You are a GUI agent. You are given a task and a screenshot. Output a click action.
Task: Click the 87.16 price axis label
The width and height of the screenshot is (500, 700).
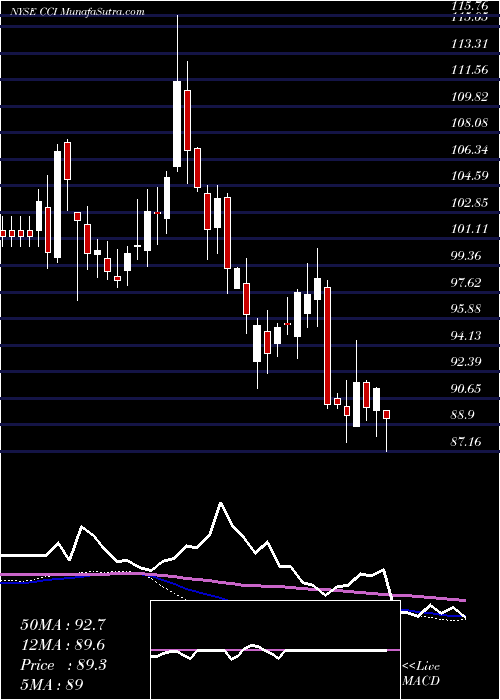coord(466,442)
